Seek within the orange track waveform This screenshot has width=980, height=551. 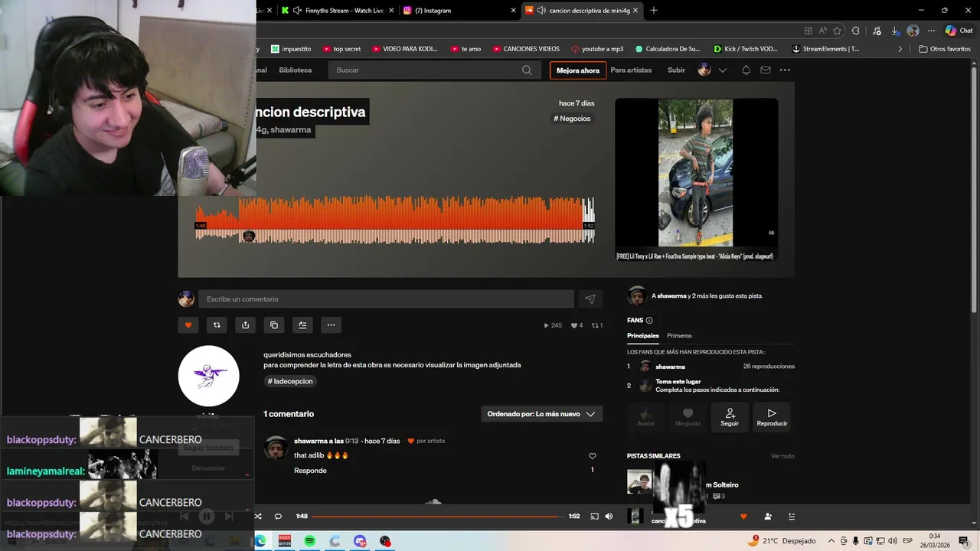pyautogui.click(x=394, y=220)
